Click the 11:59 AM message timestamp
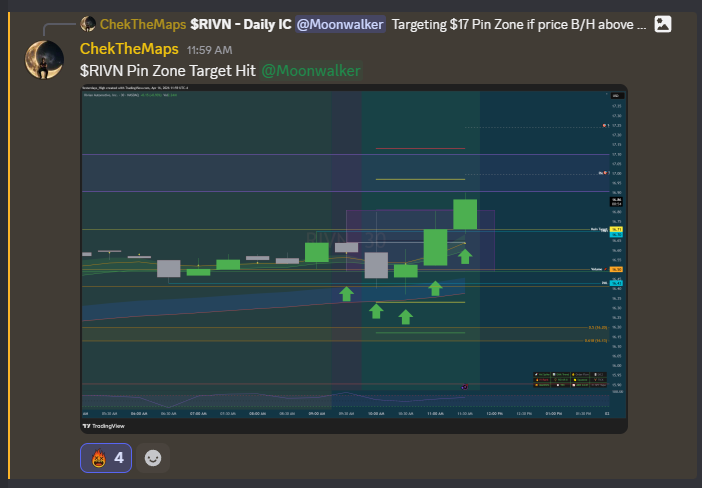 pyautogui.click(x=209, y=50)
